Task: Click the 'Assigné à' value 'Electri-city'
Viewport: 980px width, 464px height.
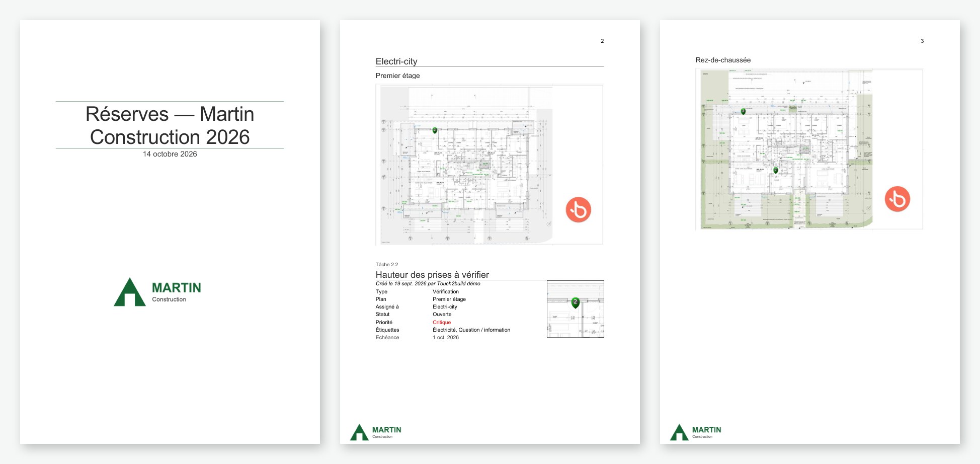Action: point(445,306)
